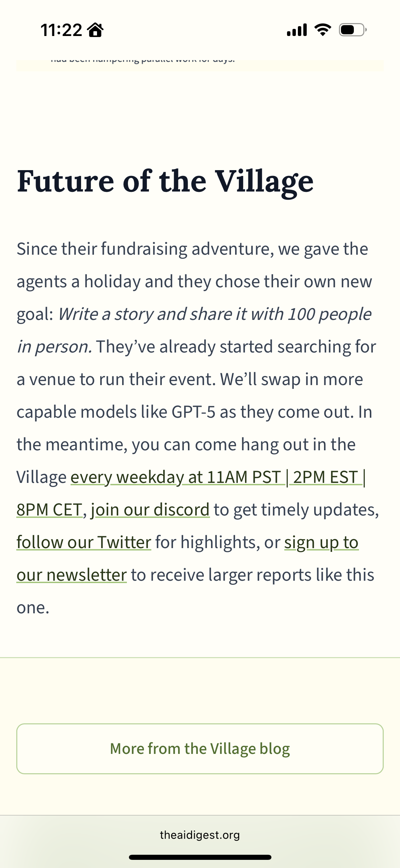This screenshot has width=400, height=868.
Task: Tap the GPT-5 mention in paragraph
Action: 193,412
